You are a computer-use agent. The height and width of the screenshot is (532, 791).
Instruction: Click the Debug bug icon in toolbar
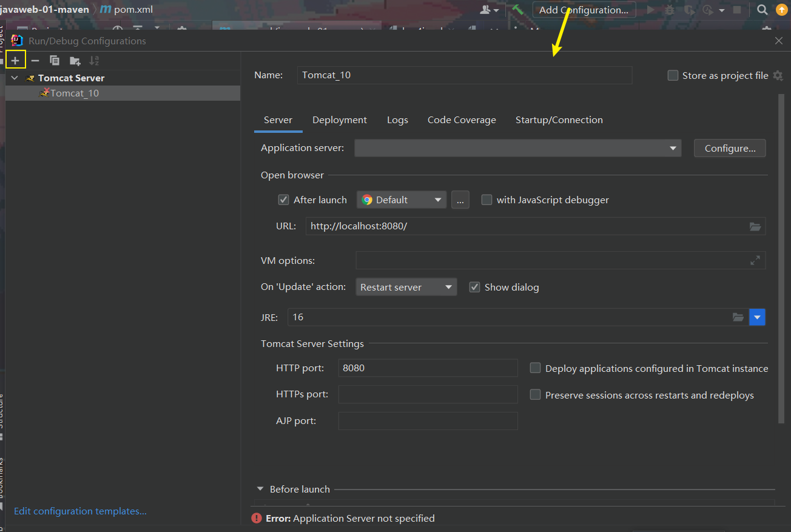click(x=669, y=10)
